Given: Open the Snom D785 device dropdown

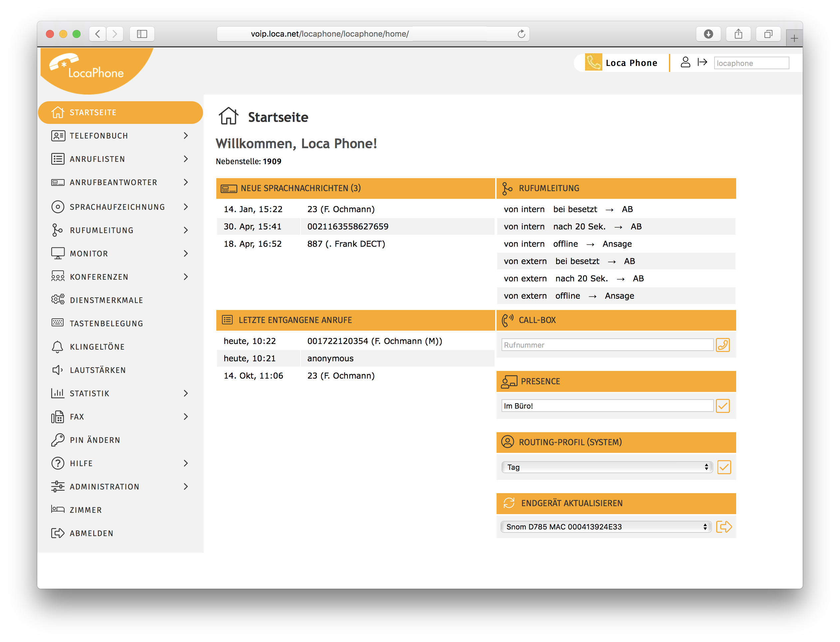Looking at the screenshot, I should 606,526.
